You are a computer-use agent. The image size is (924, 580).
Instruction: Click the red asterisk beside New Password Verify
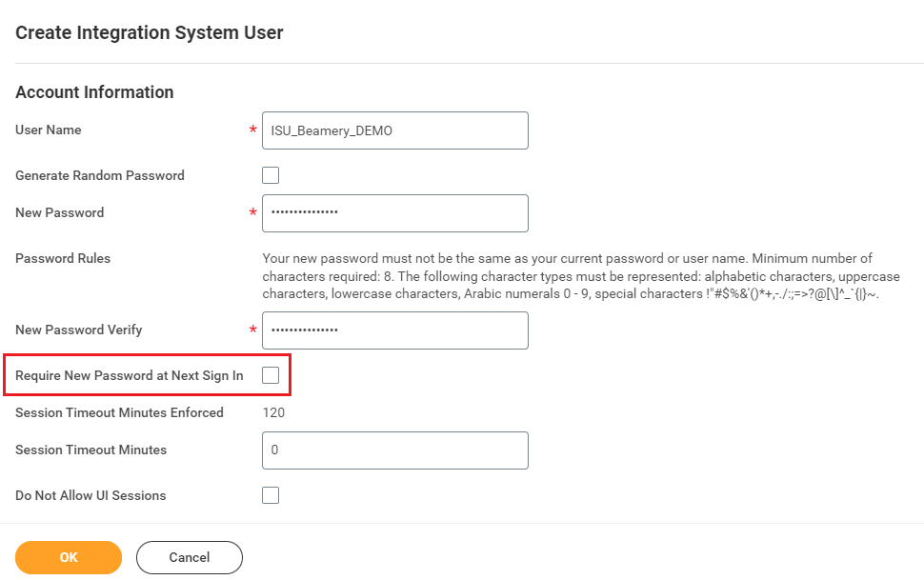pos(252,329)
